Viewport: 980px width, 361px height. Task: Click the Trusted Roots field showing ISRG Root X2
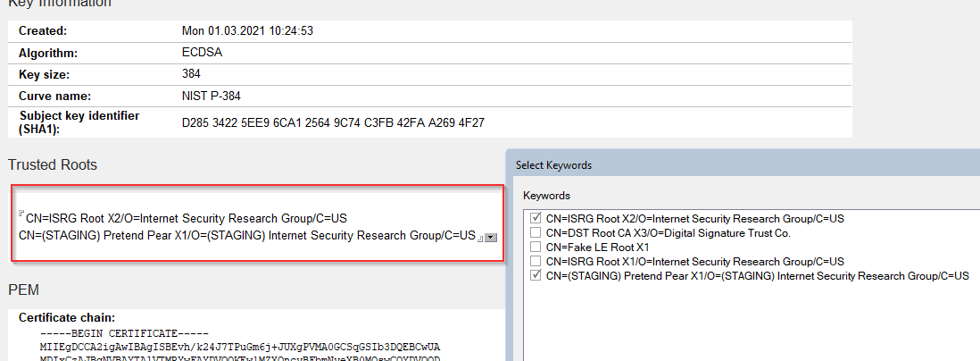click(187, 218)
